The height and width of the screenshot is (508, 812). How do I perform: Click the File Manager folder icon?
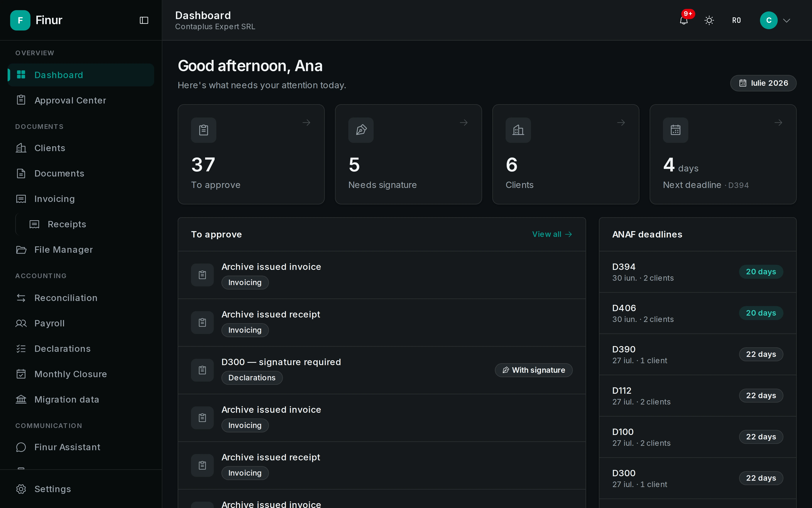21,250
